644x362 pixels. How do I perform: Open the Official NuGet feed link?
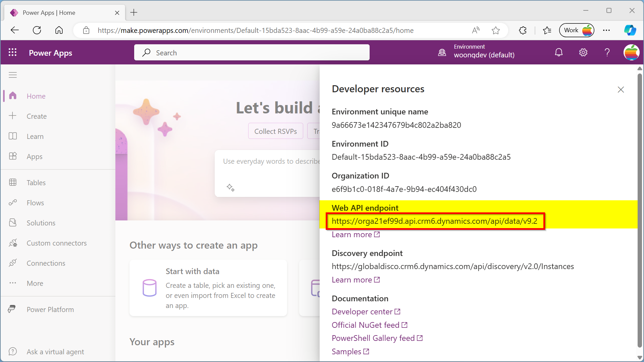coord(369,325)
